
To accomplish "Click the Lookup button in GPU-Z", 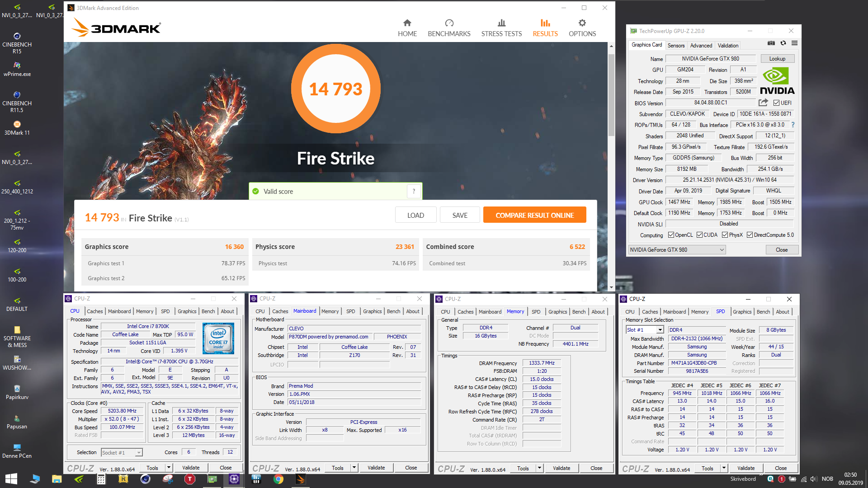I will 777,59.
